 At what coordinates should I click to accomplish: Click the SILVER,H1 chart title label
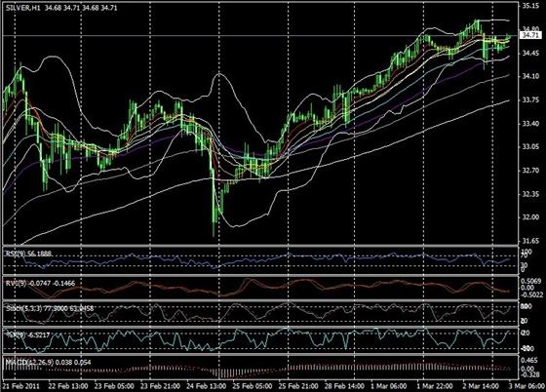[22, 8]
